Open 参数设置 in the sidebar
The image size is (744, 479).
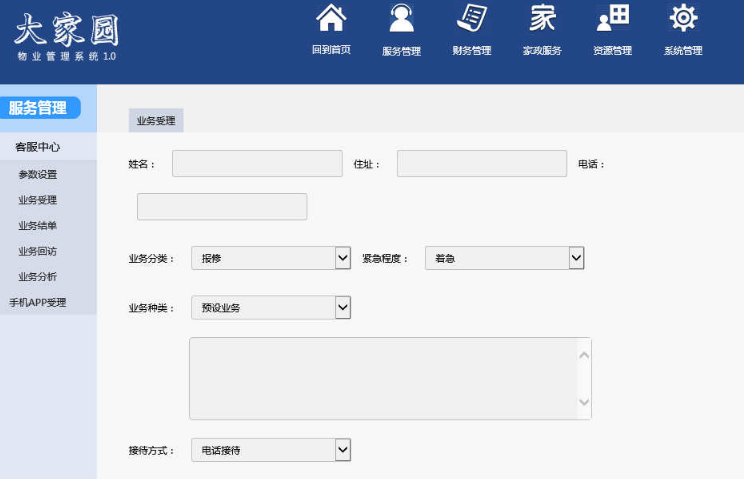click(38, 174)
